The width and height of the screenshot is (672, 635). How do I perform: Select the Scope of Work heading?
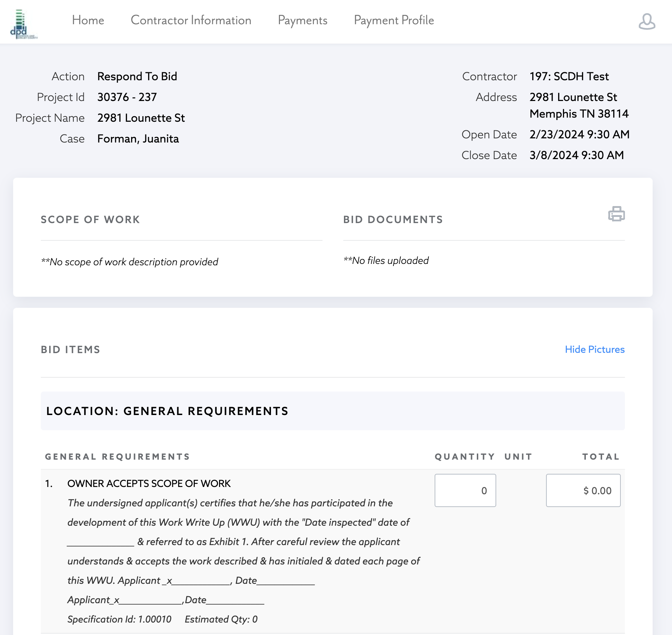90,220
